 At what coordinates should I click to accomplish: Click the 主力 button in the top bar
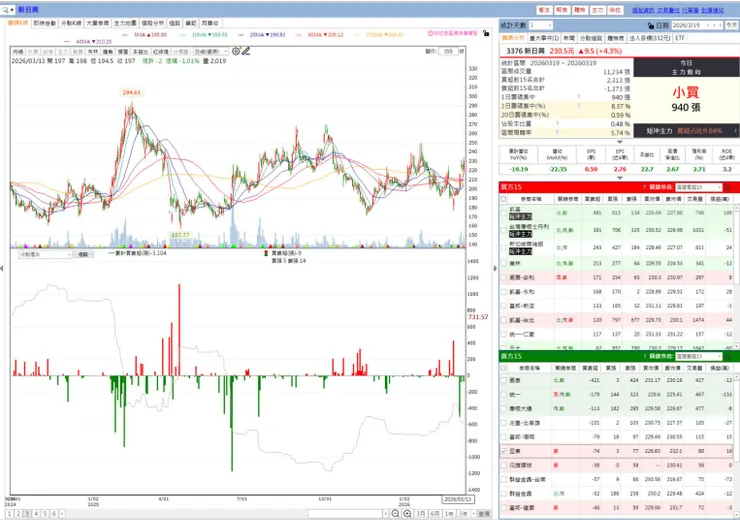point(597,10)
